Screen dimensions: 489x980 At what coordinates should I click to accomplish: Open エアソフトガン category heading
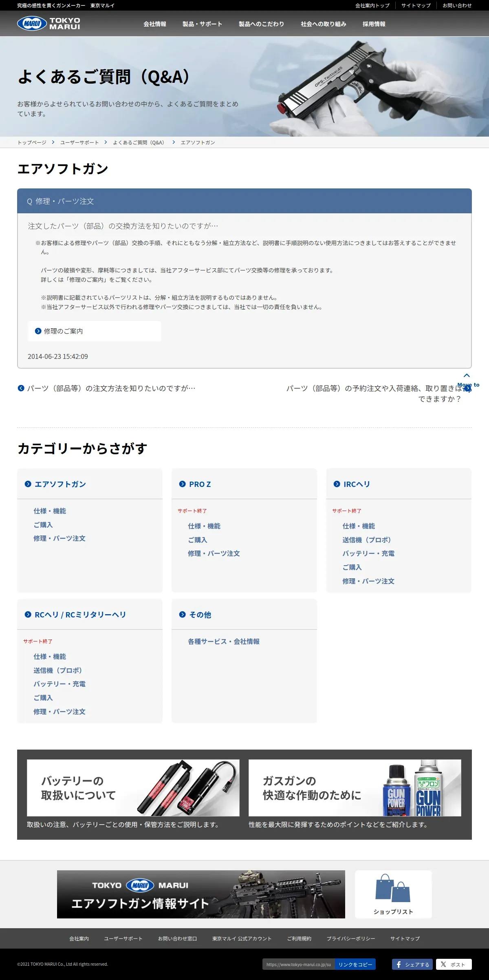[x=60, y=484]
